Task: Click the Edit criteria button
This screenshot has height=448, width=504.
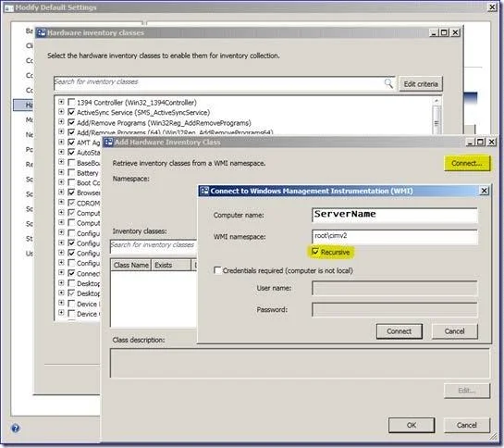Action: 421,84
